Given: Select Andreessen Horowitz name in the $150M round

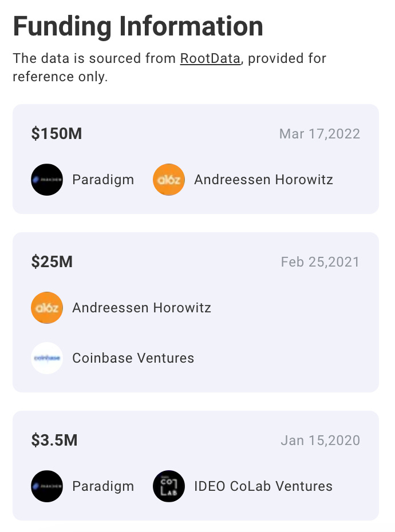Looking at the screenshot, I should (263, 180).
